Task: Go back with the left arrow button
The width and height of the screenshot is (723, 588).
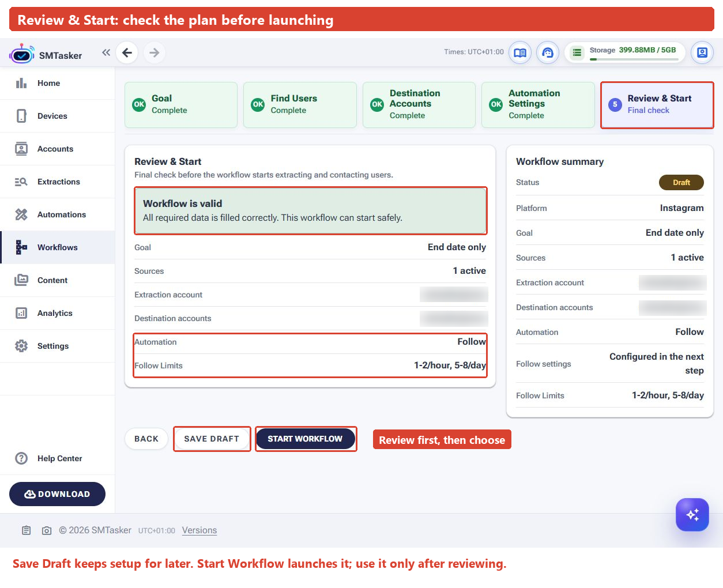Action: (x=127, y=52)
